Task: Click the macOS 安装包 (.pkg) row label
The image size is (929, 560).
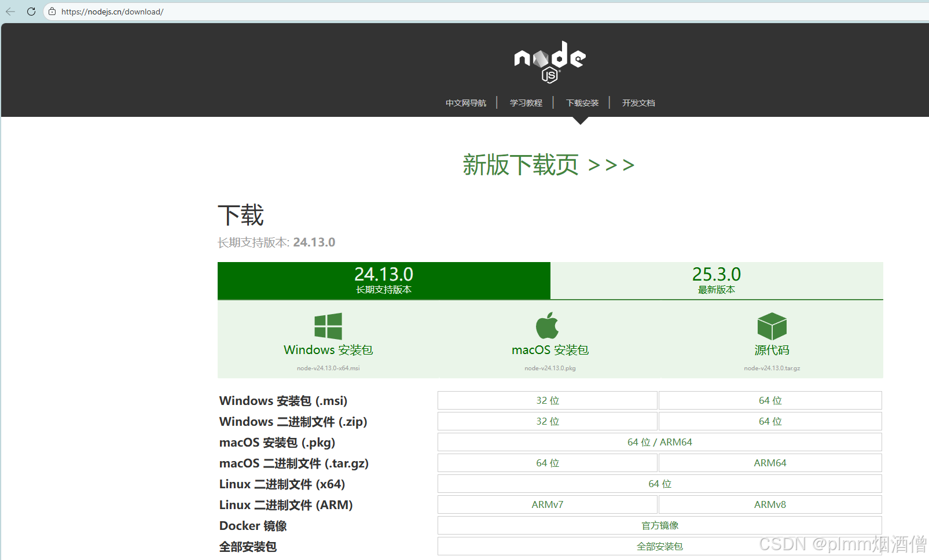Action: (x=277, y=443)
